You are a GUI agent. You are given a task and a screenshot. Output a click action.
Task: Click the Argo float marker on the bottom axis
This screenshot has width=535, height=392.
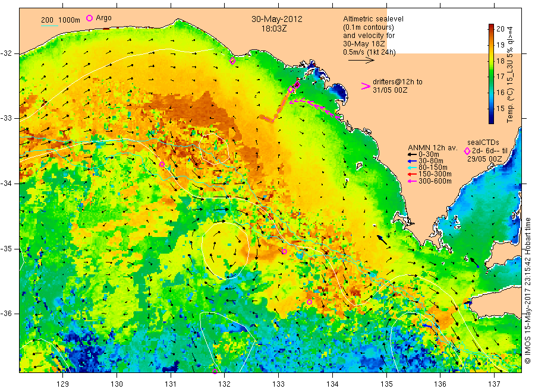(215, 371)
